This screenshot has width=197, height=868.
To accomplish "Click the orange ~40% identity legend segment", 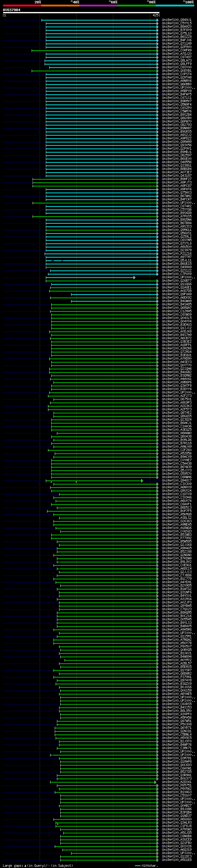I will (x=60, y=6).
